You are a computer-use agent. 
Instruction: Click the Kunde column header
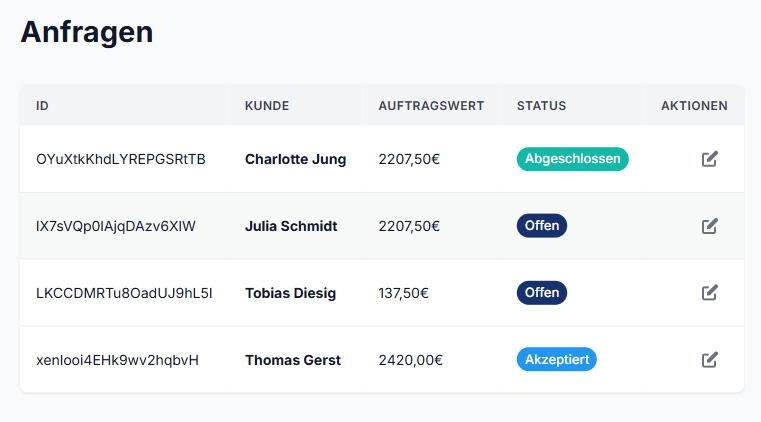pyautogui.click(x=267, y=106)
